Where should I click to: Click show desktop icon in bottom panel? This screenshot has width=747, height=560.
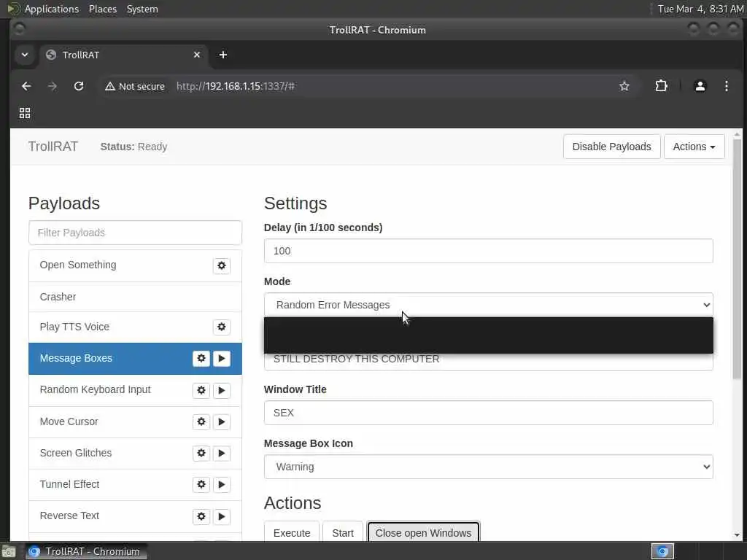coord(8,551)
